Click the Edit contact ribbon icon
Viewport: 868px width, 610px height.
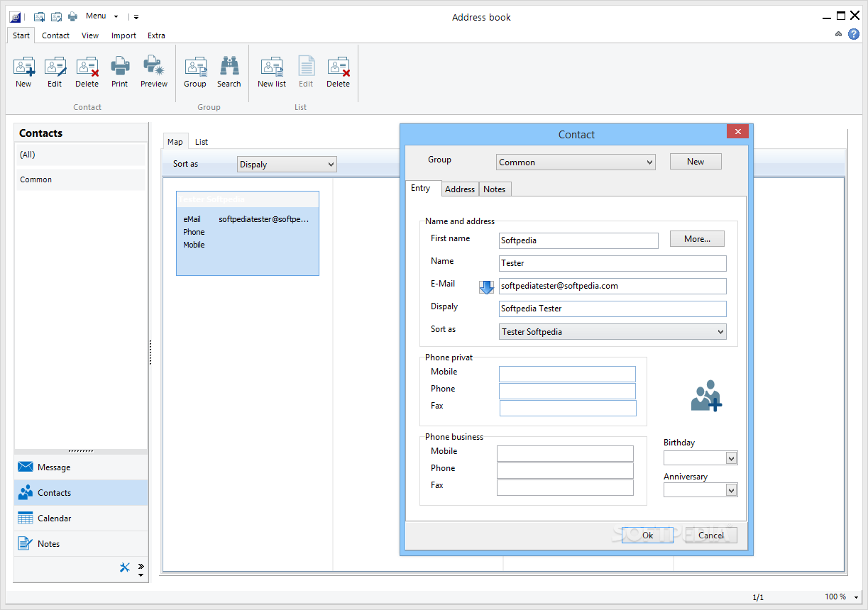tap(55, 67)
